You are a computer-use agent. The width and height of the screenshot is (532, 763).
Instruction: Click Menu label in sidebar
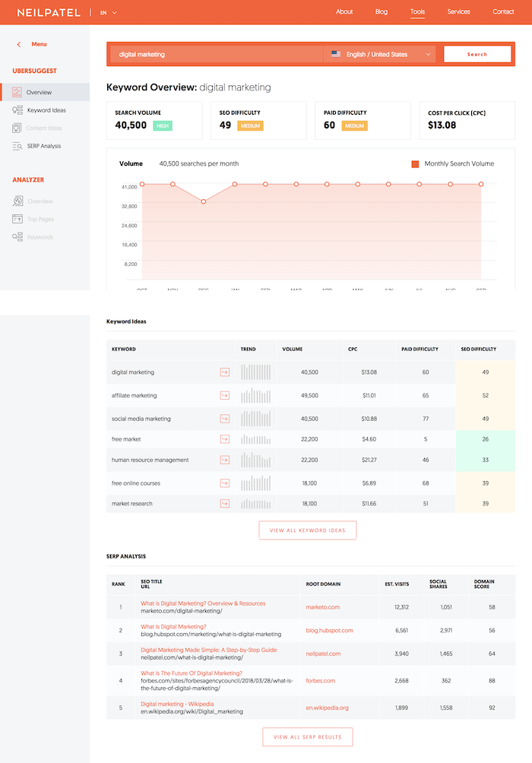39,44
